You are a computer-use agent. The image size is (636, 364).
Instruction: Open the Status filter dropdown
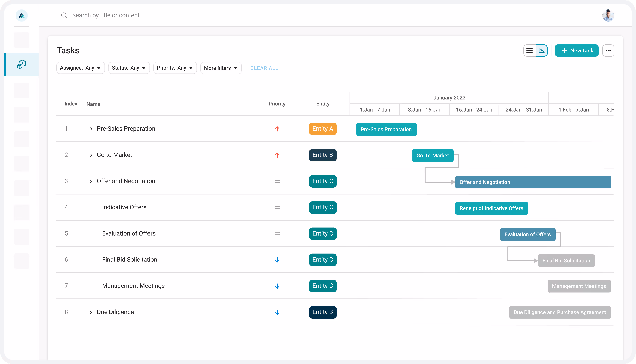click(x=129, y=68)
